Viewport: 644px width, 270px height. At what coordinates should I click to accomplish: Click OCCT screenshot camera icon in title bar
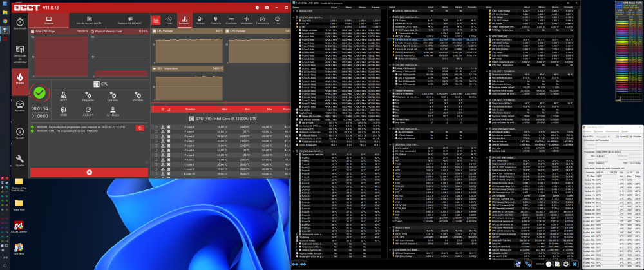pos(267,7)
